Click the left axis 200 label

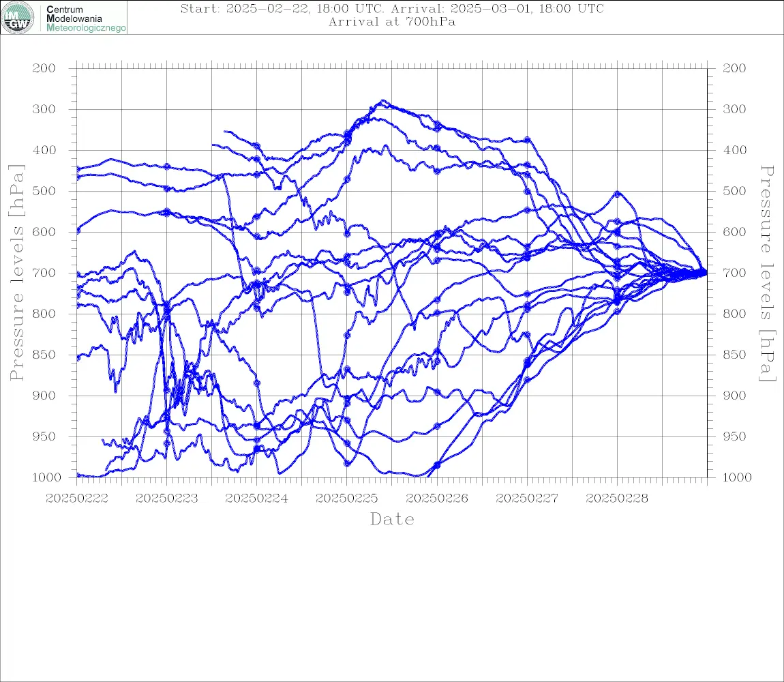tap(44, 68)
